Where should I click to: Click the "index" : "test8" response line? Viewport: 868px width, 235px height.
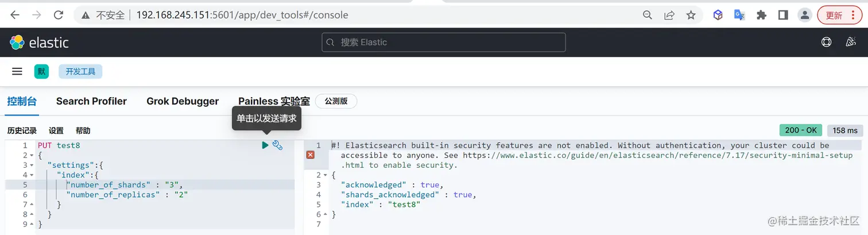coord(381,205)
